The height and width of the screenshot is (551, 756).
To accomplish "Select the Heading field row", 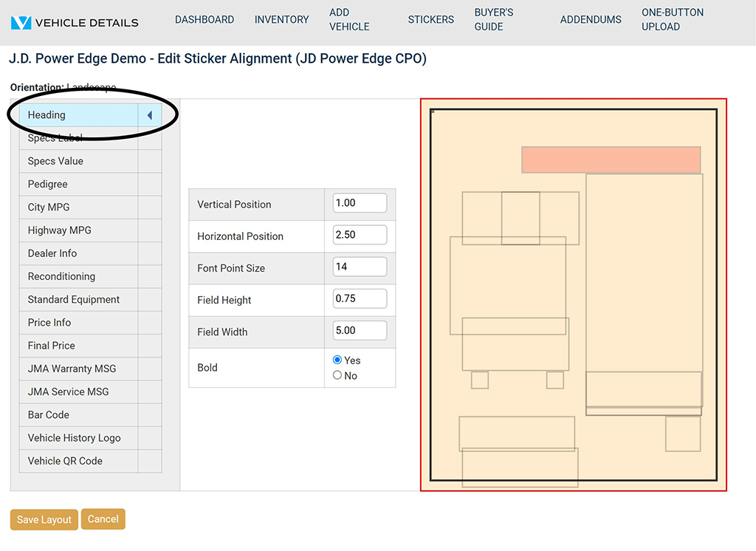I will point(78,115).
